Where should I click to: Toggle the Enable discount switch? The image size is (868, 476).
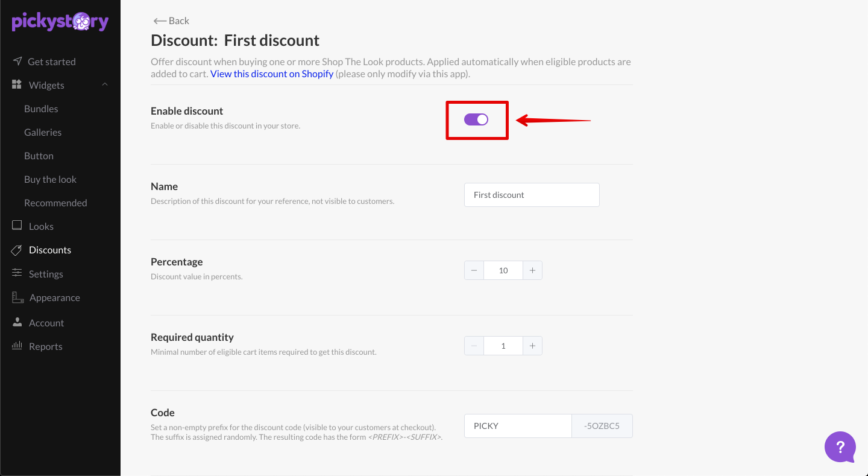[476, 119]
